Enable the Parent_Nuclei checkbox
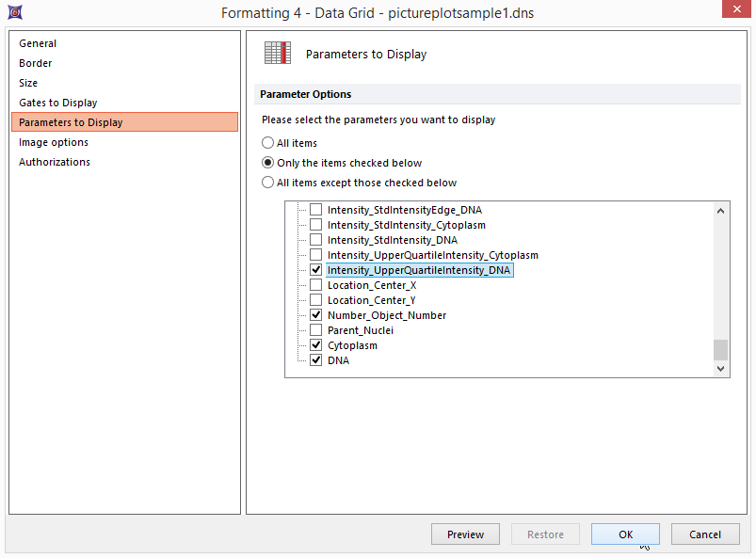The width and height of the screenshot is (756, 558). 316,330
